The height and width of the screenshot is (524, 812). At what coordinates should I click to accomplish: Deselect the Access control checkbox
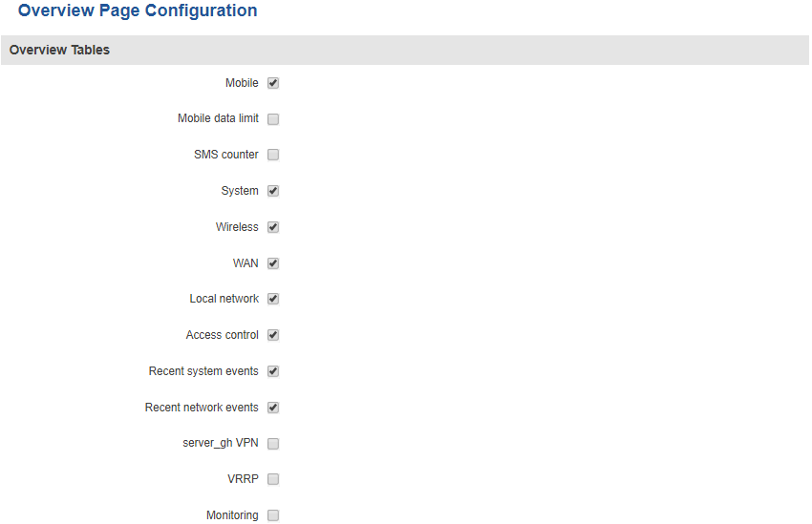coord(273,335)
